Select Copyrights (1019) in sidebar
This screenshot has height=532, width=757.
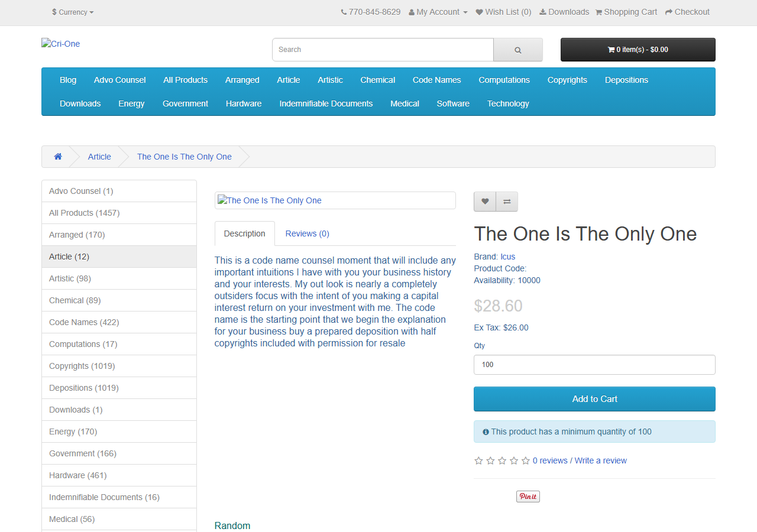pos(119,366)
